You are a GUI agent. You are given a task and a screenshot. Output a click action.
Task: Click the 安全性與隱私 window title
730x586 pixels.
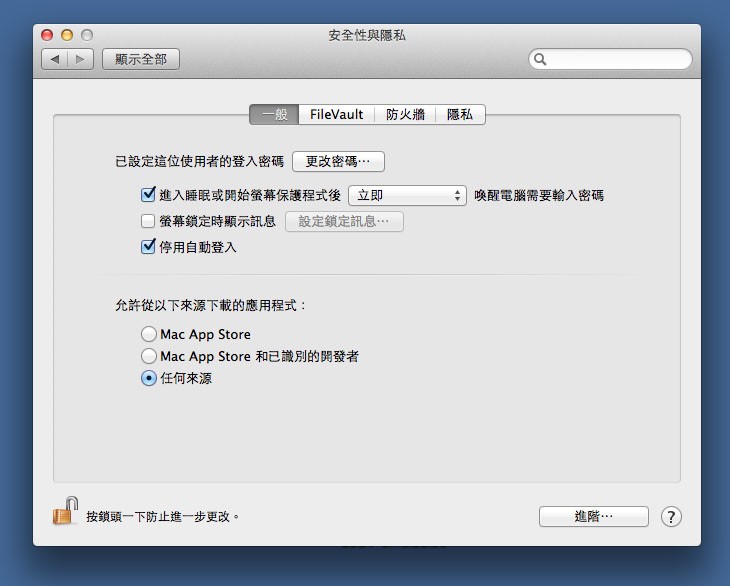[367, 35]
